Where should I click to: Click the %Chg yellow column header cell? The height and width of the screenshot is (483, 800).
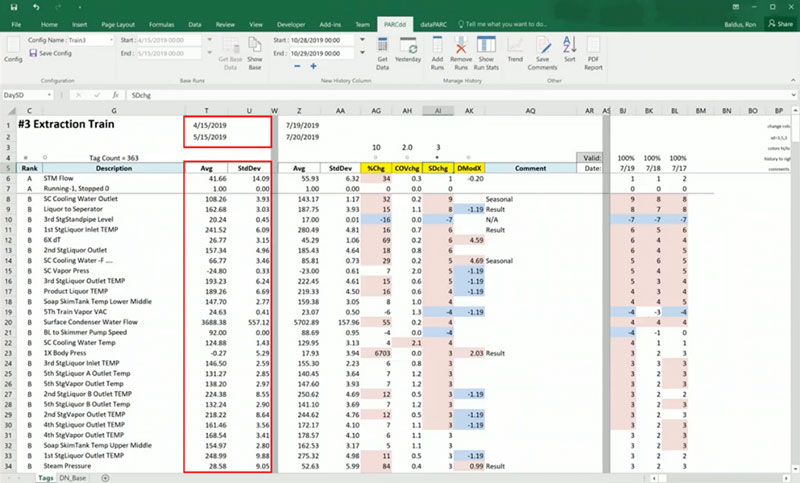click(376, 168)
